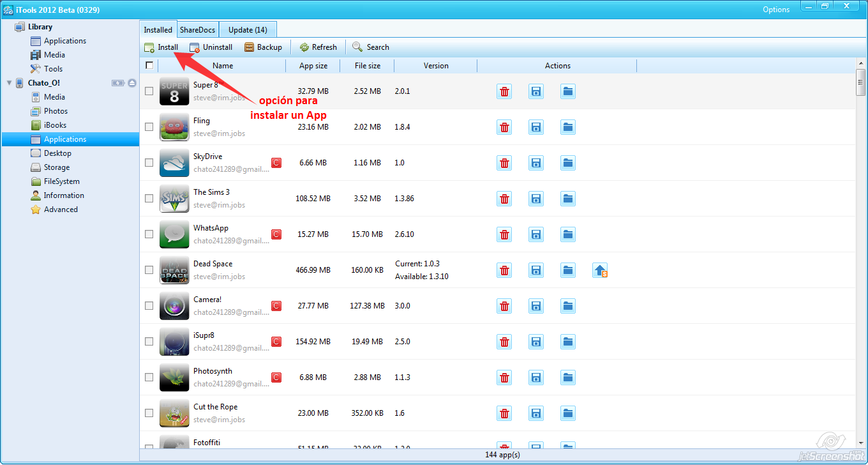Screen dimensions: 868x465
Task: Click the battery indicator beside Chato_O!
Action: point(119,83)
